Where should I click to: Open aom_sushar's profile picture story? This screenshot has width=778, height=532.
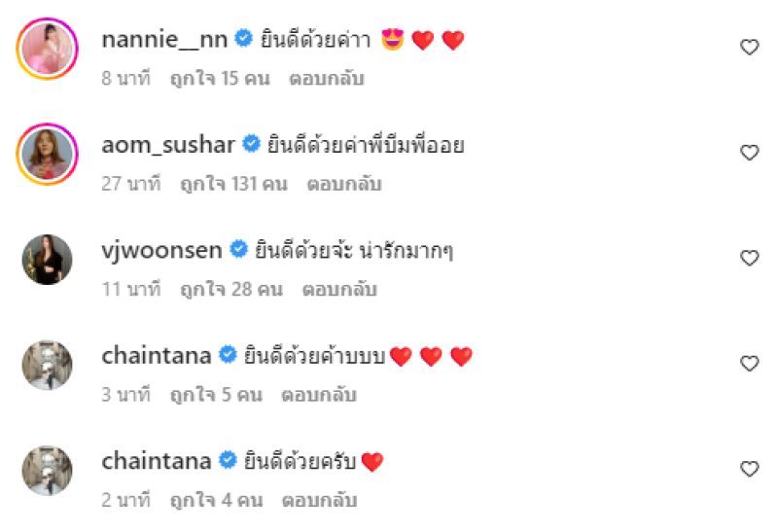(x=47, y=154)
